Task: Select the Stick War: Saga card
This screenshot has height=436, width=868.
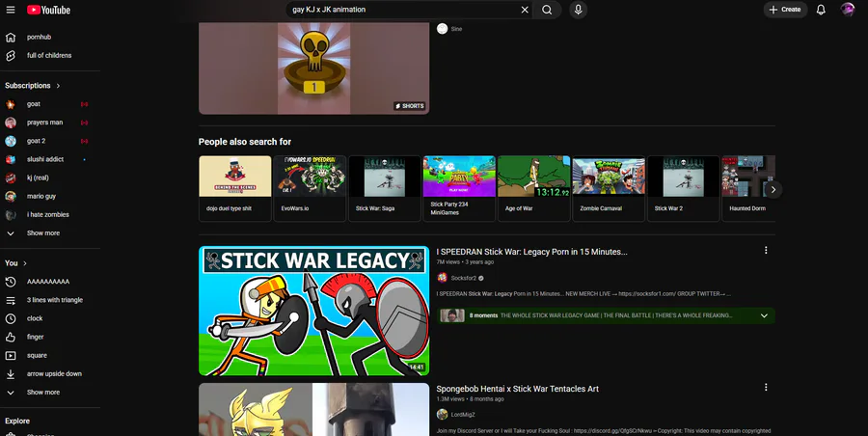Action: pos(385,188)
